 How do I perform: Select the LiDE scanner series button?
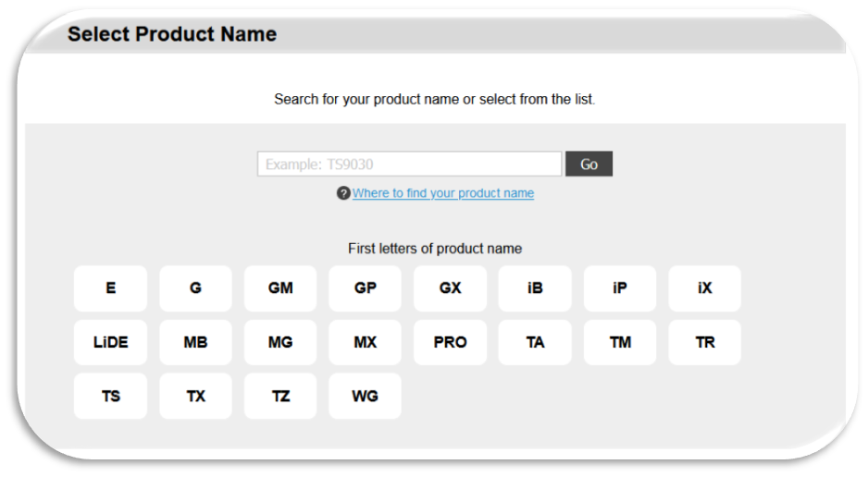110,342
